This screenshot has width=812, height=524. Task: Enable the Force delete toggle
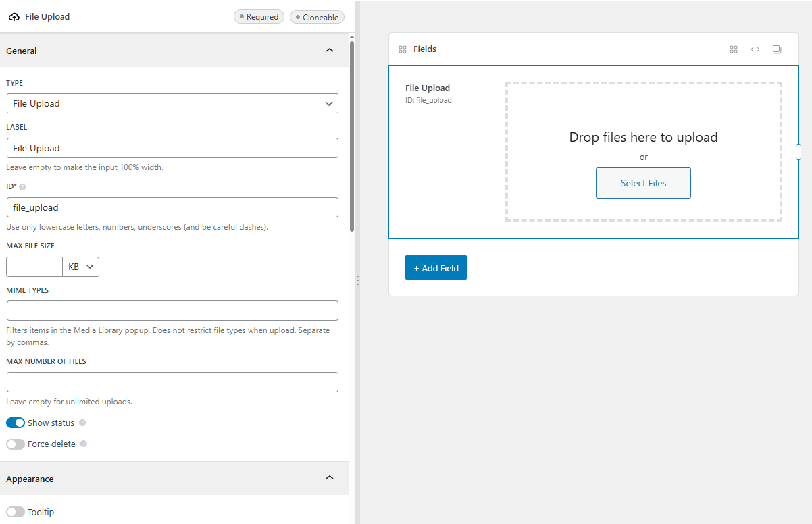click(15, 444)
